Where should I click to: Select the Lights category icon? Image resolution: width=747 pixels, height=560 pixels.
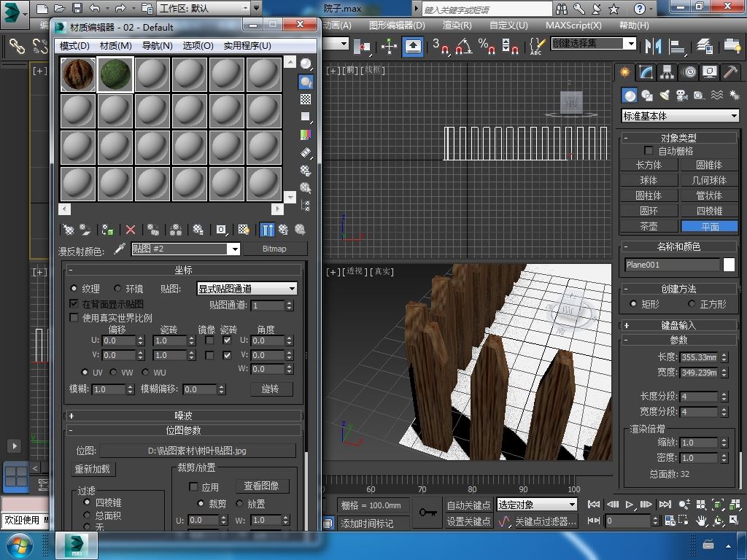pyautogui.click(x=665, y=96)
